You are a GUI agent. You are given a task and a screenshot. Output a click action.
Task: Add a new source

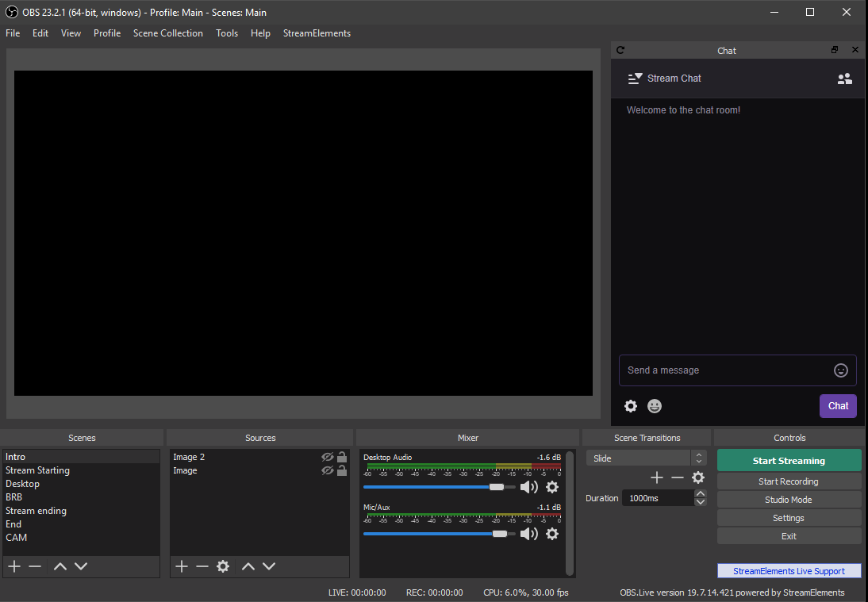coord(182,566)
